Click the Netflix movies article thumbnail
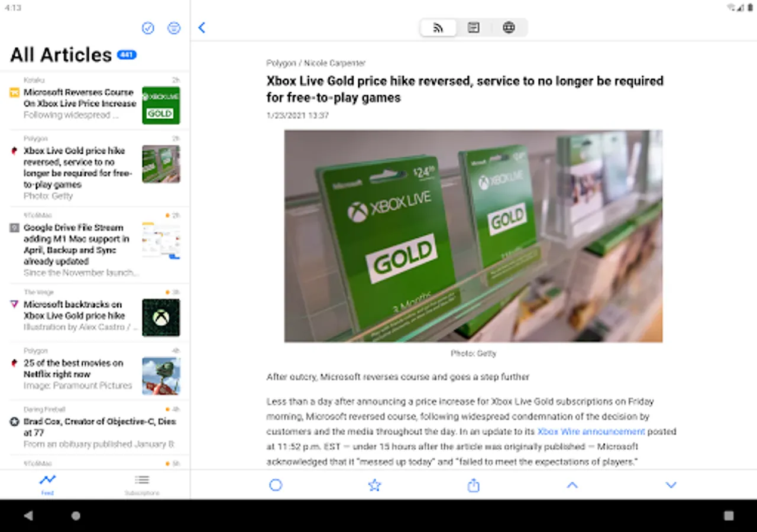 (x=161, y=376)
